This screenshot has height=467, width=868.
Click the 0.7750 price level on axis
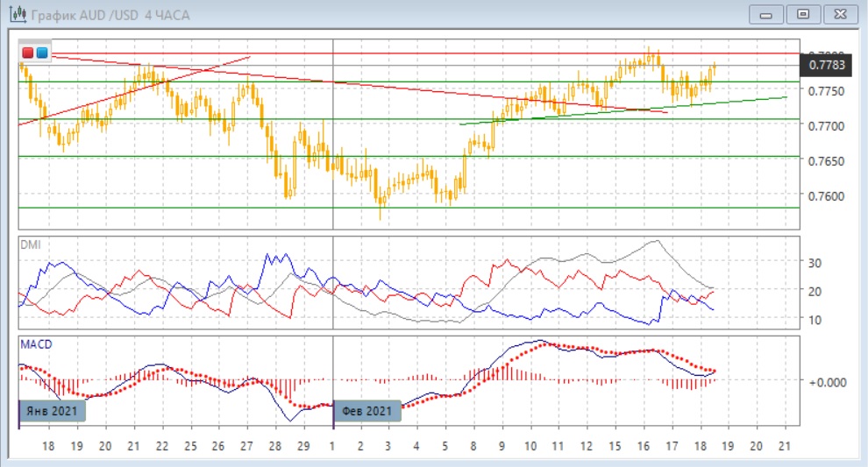(x=827, y=91)
